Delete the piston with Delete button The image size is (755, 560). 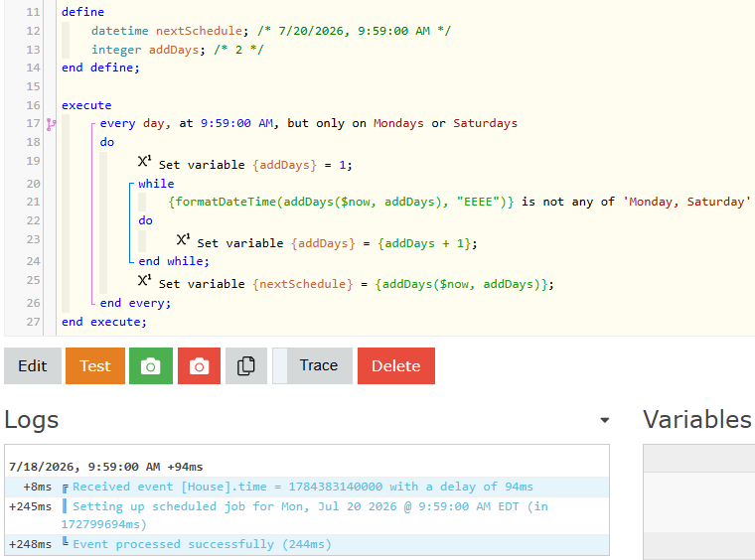pyautogui.click(x=395, y=366)
